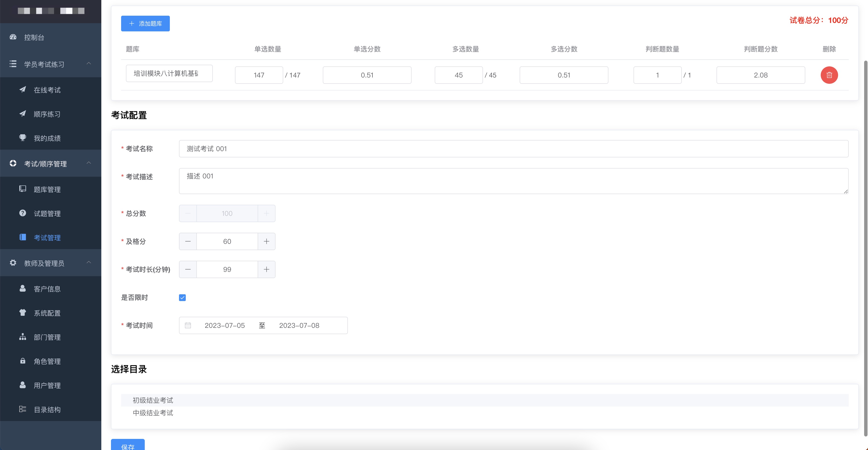Screen dimensions: 868x450
Task: Select 初级结业考试 in the directory tree
Action: click(x=485, y=400)
